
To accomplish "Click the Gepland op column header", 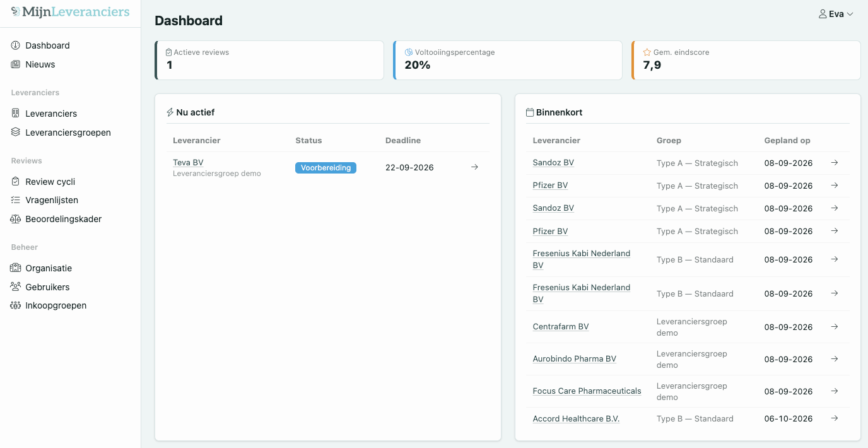I will point(787,141).
